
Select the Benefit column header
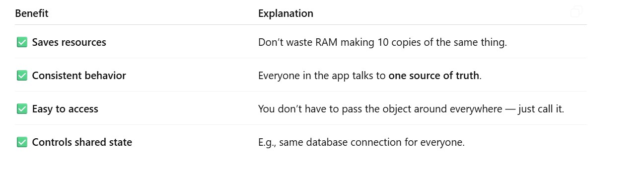[32, 13]
